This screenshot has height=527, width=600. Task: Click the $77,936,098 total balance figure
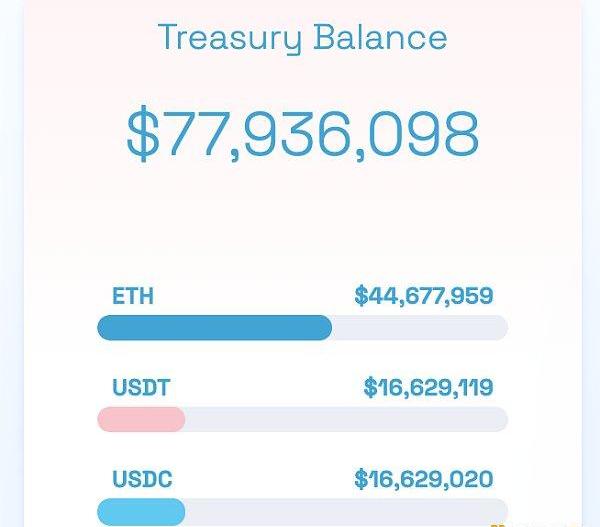tap(302, 135)
